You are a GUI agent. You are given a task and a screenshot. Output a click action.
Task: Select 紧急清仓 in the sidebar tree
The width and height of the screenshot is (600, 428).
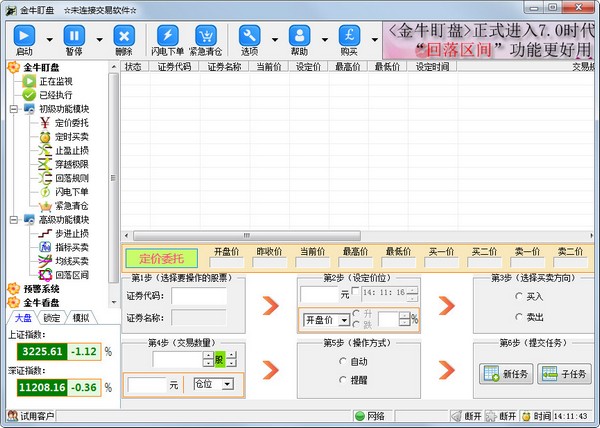click(x=72, y=206)
